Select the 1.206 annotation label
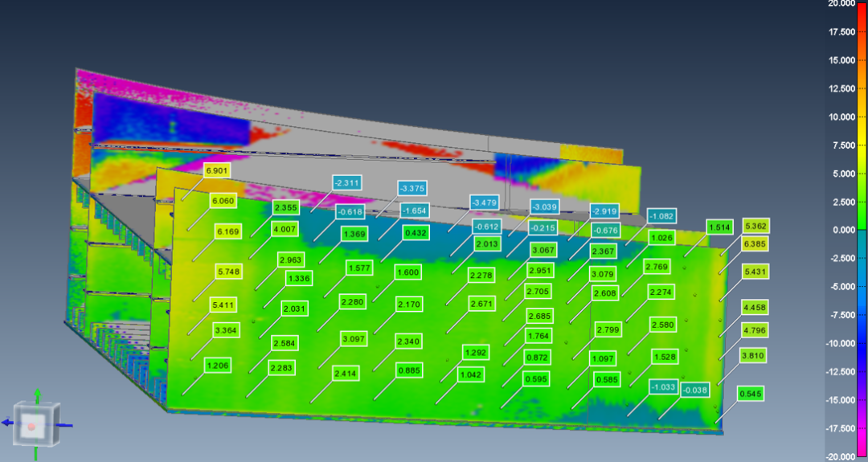This screenshot has width=868, height=462. coord(218,366)
